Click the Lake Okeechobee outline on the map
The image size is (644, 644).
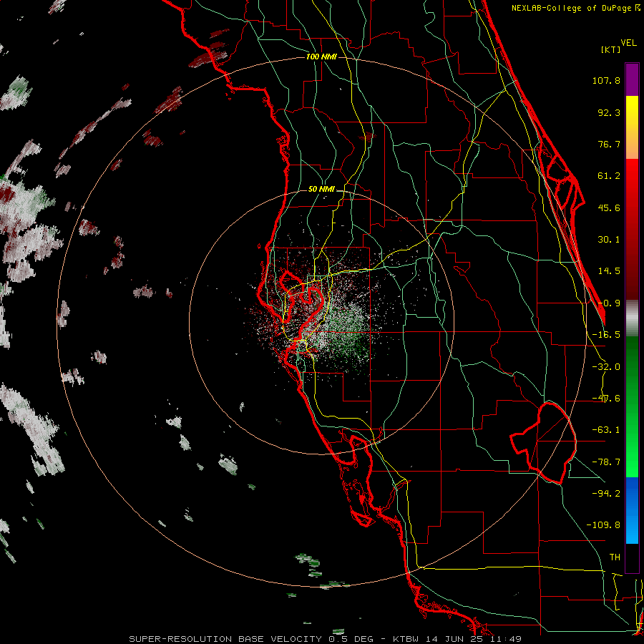pos(543,443)
